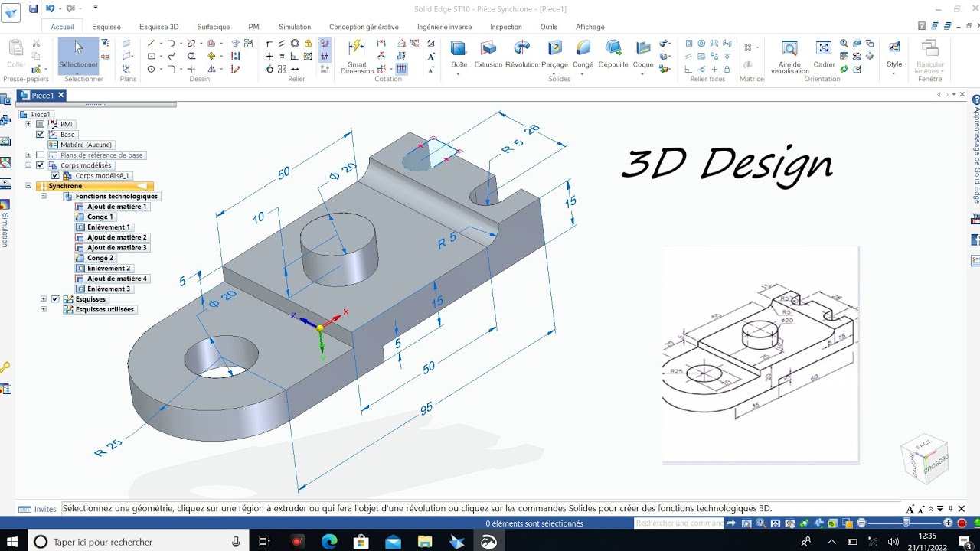The image size is (980, 551).
Task: Open Microsoft Edge from taskbar
Action: [329, 542]
